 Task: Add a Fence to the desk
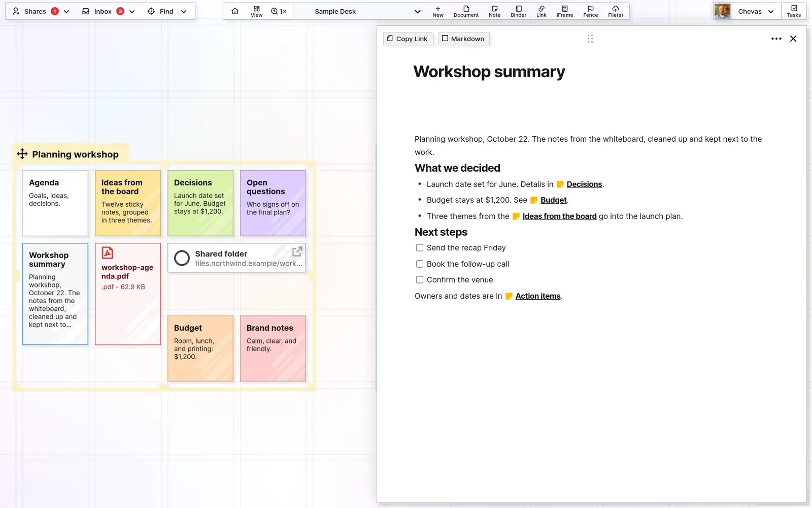(591, 11)
